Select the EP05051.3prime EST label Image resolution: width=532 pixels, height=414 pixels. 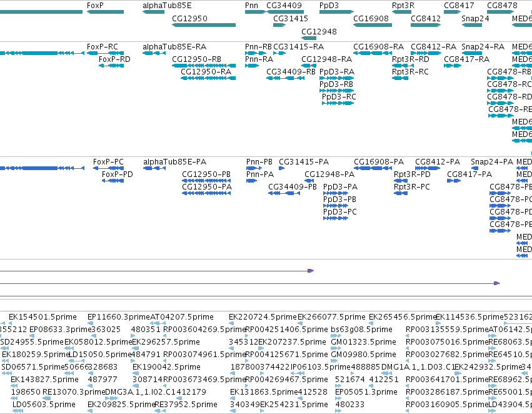tap(366, 392)
